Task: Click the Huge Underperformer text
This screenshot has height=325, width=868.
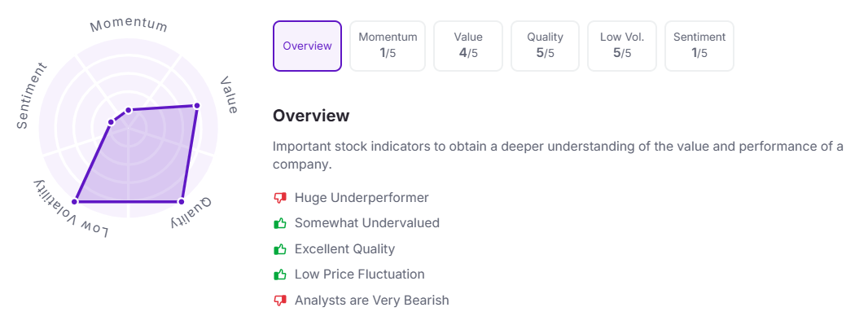Action: (x=362, y=197)
